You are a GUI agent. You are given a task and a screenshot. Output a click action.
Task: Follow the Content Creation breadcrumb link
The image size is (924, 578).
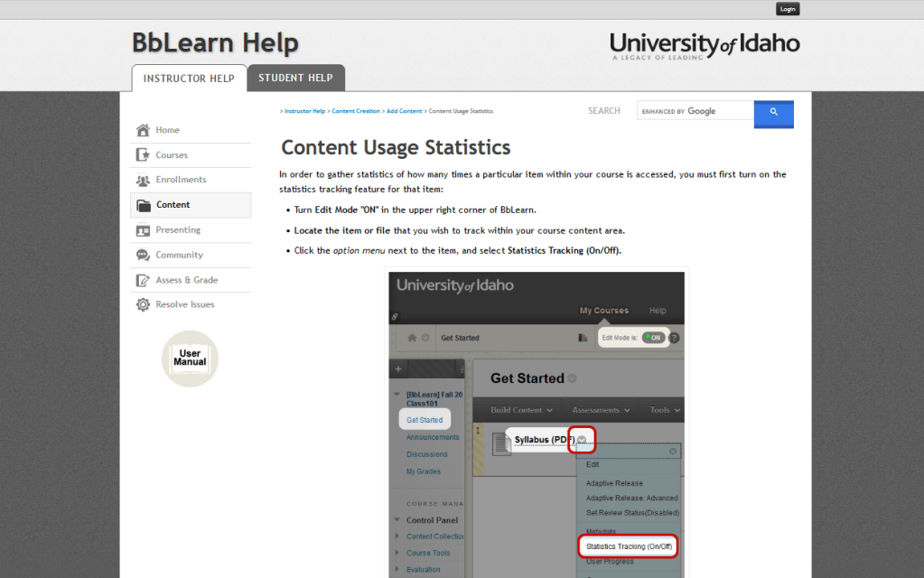point(356,111)
